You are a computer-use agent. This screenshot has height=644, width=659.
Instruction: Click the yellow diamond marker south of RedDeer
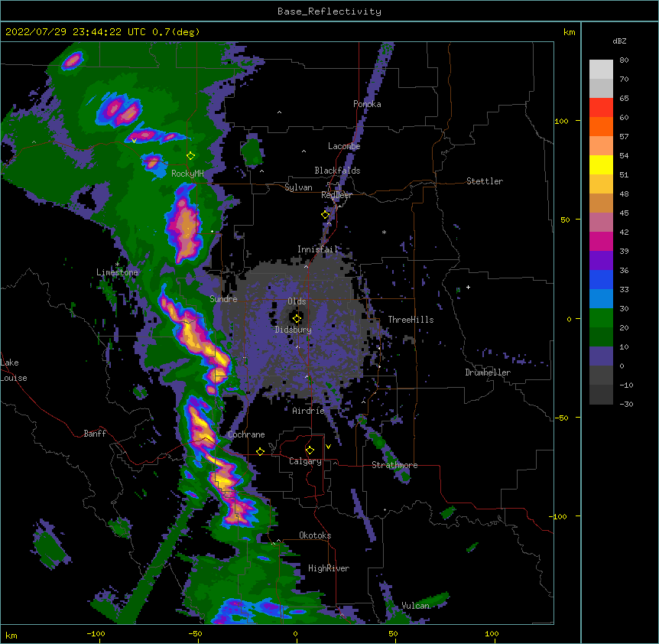click(x=326, y=215)
